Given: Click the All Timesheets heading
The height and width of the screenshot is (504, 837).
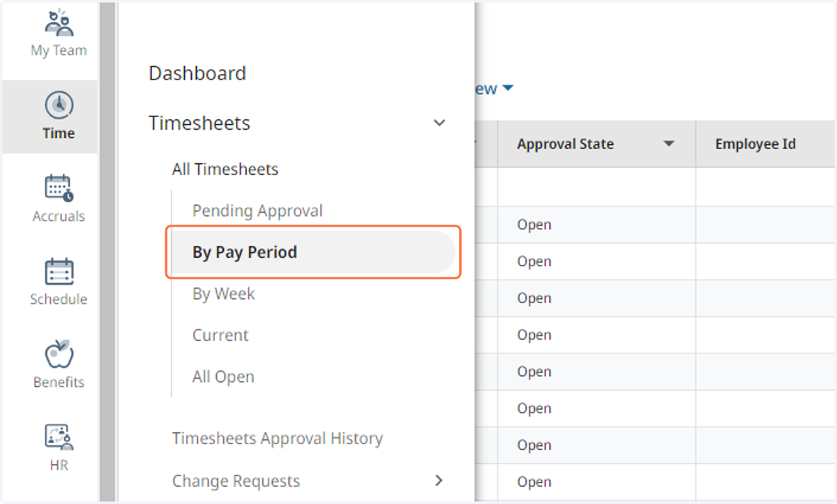Looking at the screenshot, I should point(225,169).
